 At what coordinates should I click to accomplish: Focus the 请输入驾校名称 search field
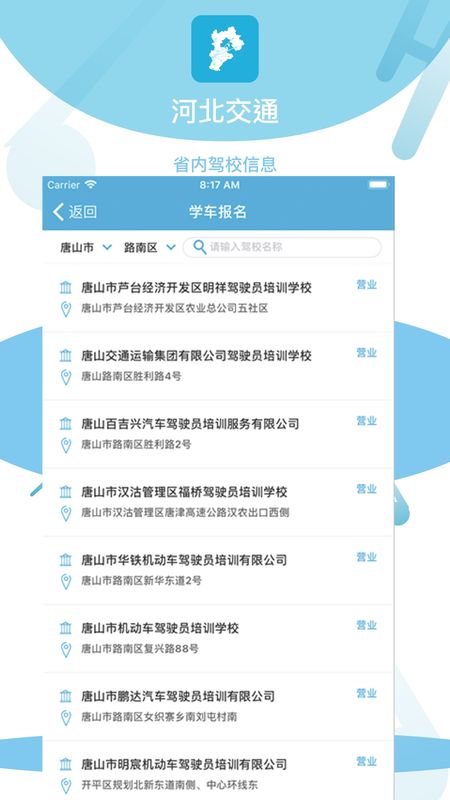pyautogui.click(x=282, y=247)
